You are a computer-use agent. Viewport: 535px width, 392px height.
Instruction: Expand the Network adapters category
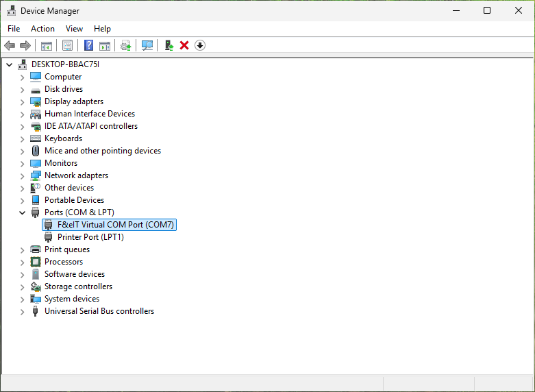22,176
